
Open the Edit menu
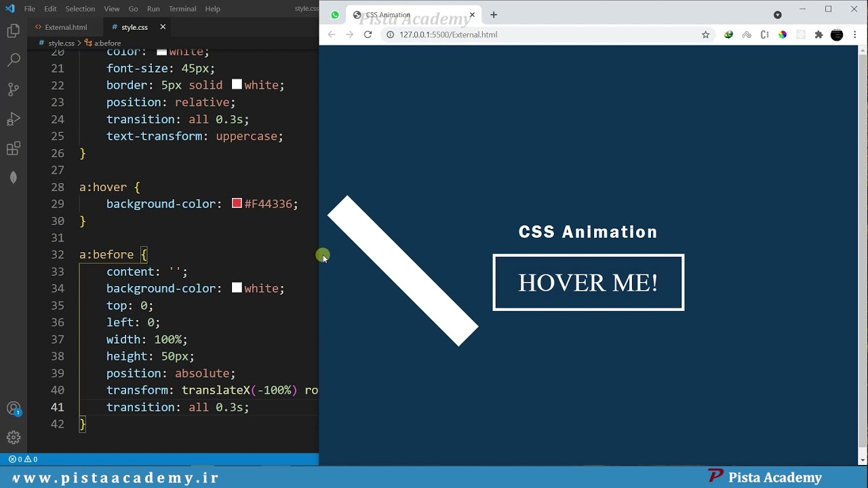51,9
